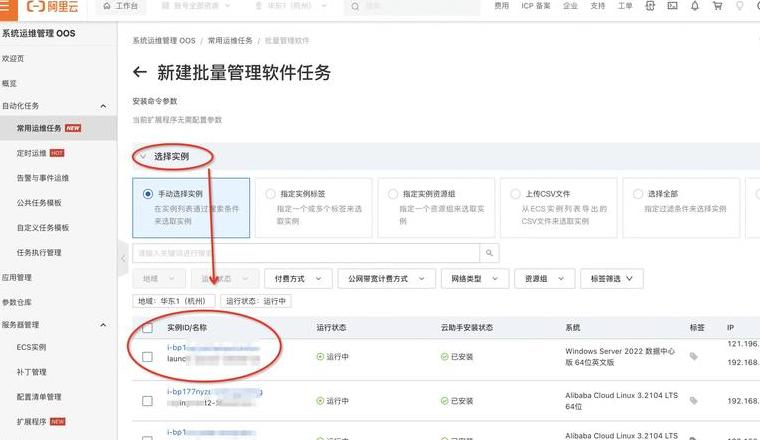Viewport: 760px width, 440px height.
Task: Click the assistant icon next to 工单
Action: pyautogui.click(x=650, y=6)
